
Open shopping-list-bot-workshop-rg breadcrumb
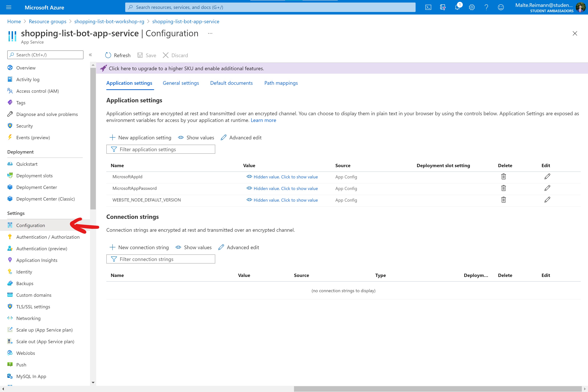tap(109, 21)
